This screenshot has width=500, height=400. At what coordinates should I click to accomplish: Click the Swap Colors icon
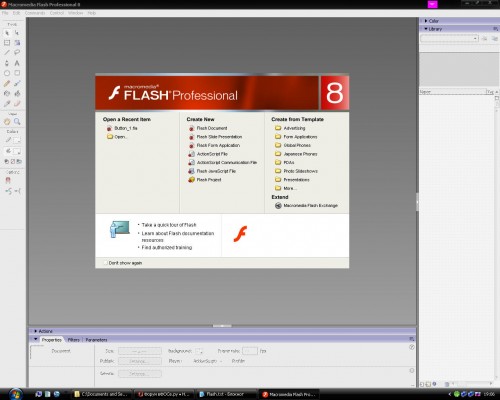pos(19,161)
